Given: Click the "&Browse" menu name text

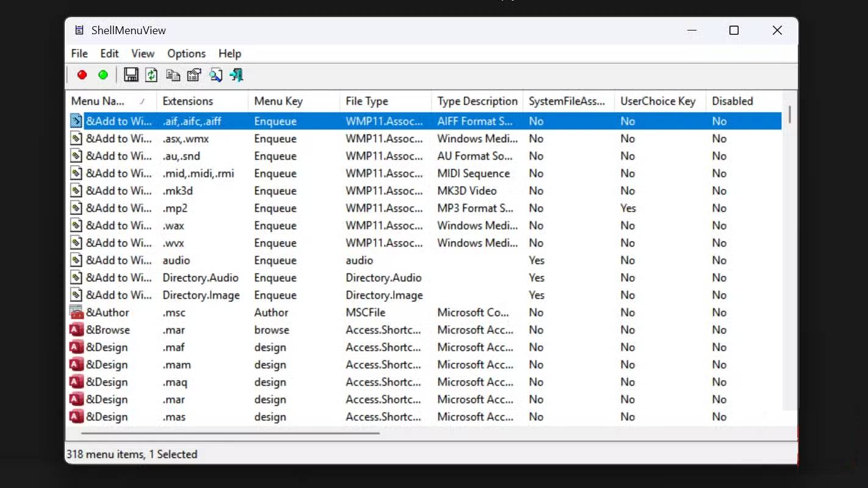Looking at the screenshot, I should 108,329.
